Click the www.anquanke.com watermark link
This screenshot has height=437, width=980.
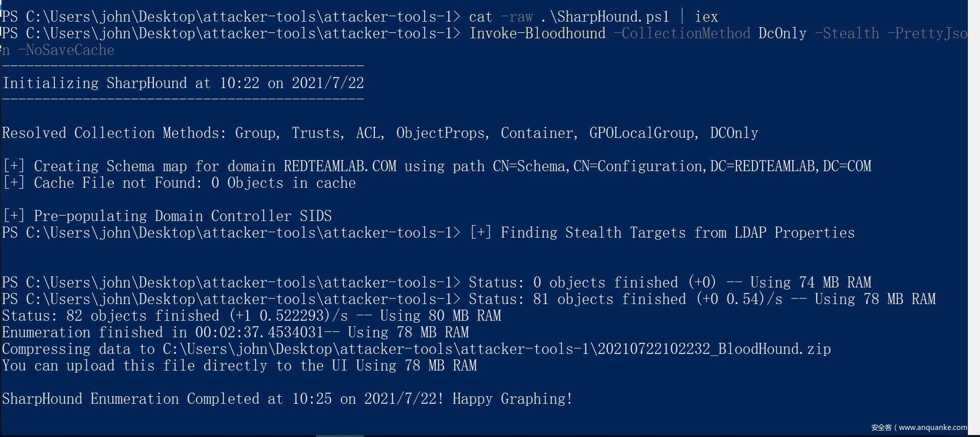[x=932, y=427]
